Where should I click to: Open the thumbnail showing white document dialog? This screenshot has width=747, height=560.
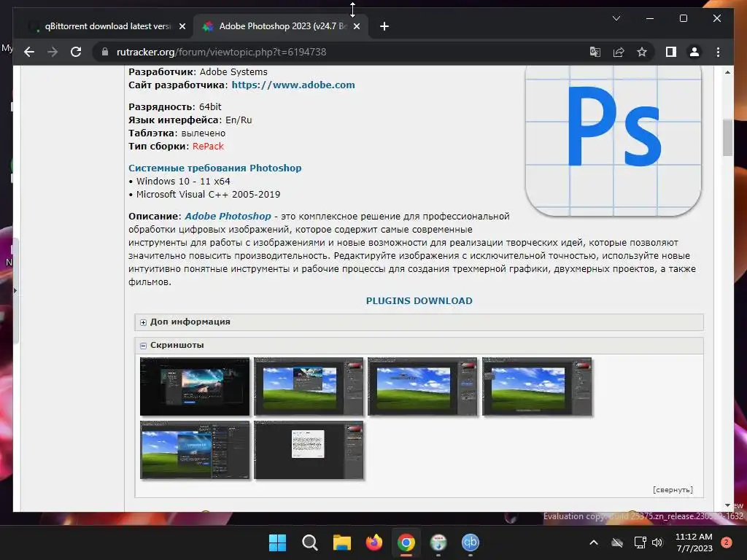(x=309, y=450)
